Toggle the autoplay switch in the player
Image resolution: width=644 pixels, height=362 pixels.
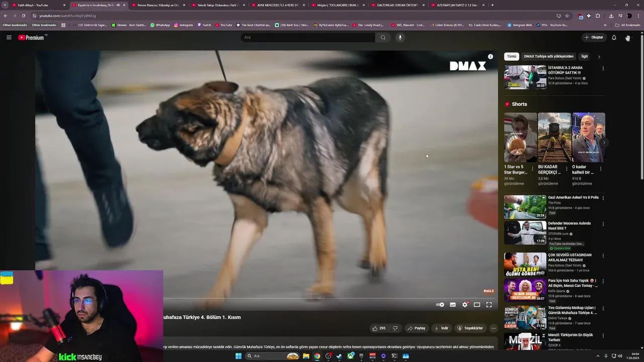coord(440,305)
